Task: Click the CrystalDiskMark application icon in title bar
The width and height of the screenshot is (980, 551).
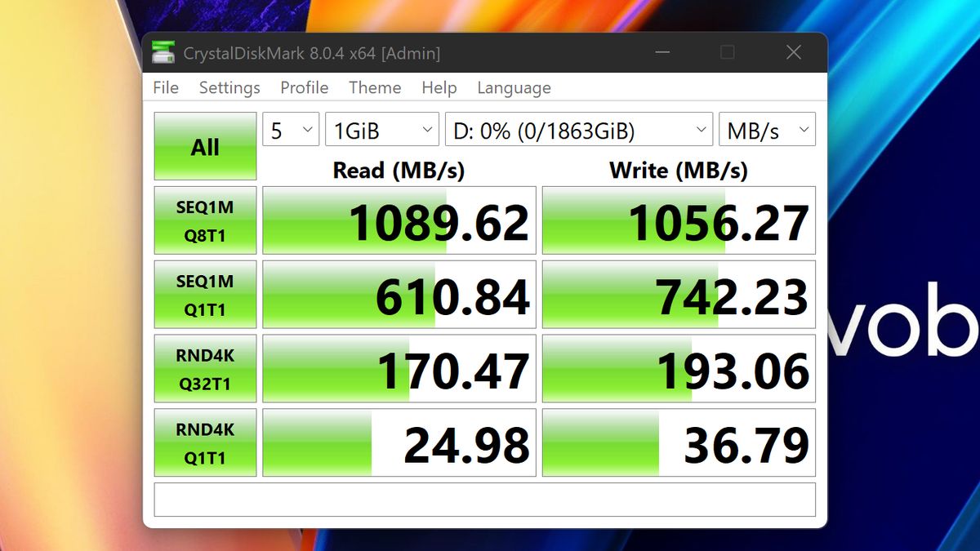Action: coord(165,52)
